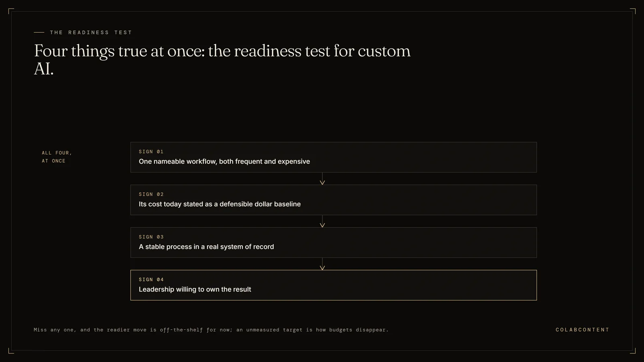The height and width of the screenshot is (362, 644).
Task: Select the Sign 01 nameable workflow box
Action: [x=333, y=157]
